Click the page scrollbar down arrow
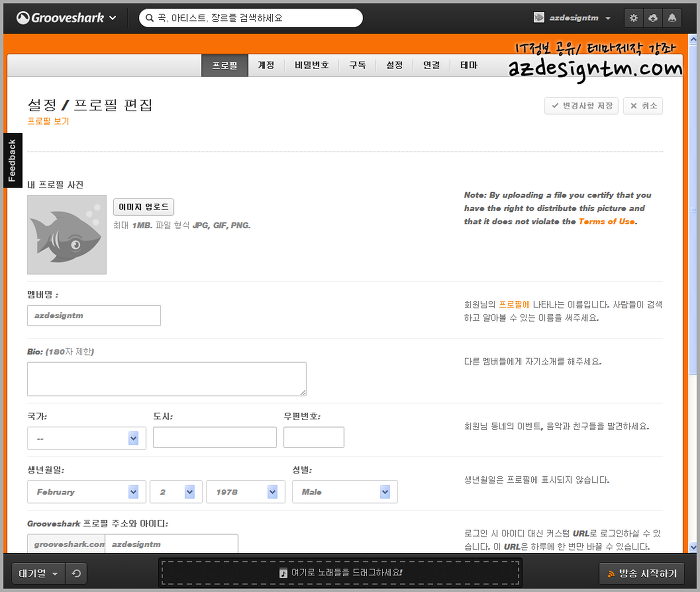This screenshot has height=592, width=700. (693, 547)
